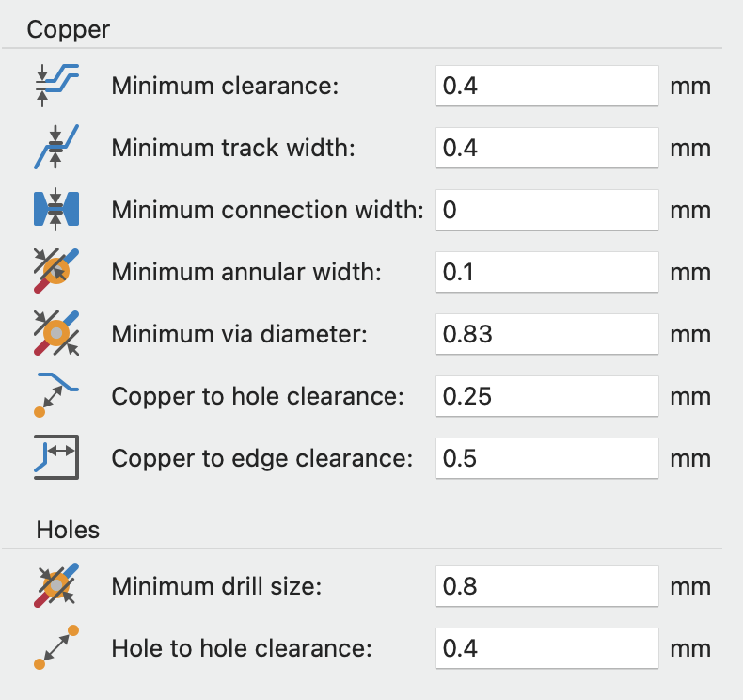This screenshot has height=700, width=743.
Task: Click the Minimum track width icon
Action: click(x=56, y=148)
